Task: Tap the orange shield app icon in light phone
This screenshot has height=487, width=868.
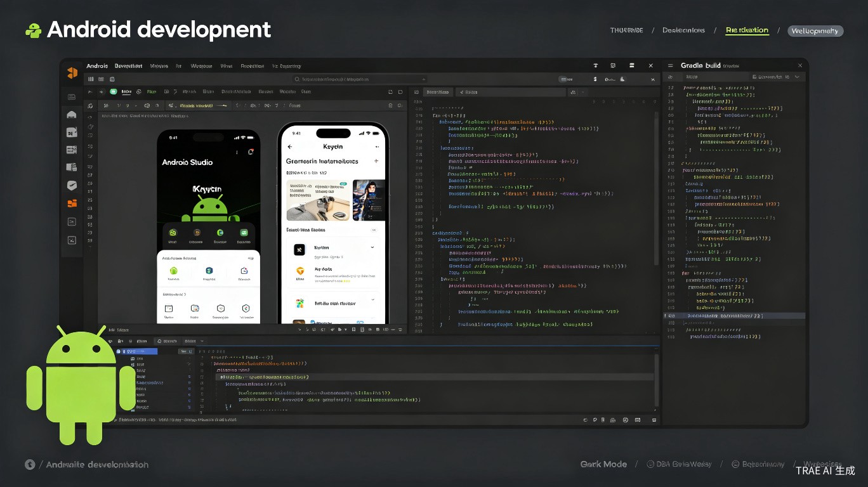Action: (x=299, y=271)
